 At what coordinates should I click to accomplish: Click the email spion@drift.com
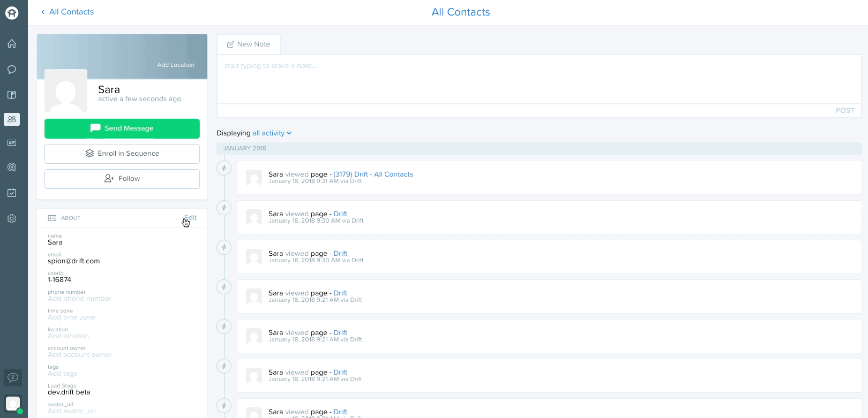pos(73,261)
